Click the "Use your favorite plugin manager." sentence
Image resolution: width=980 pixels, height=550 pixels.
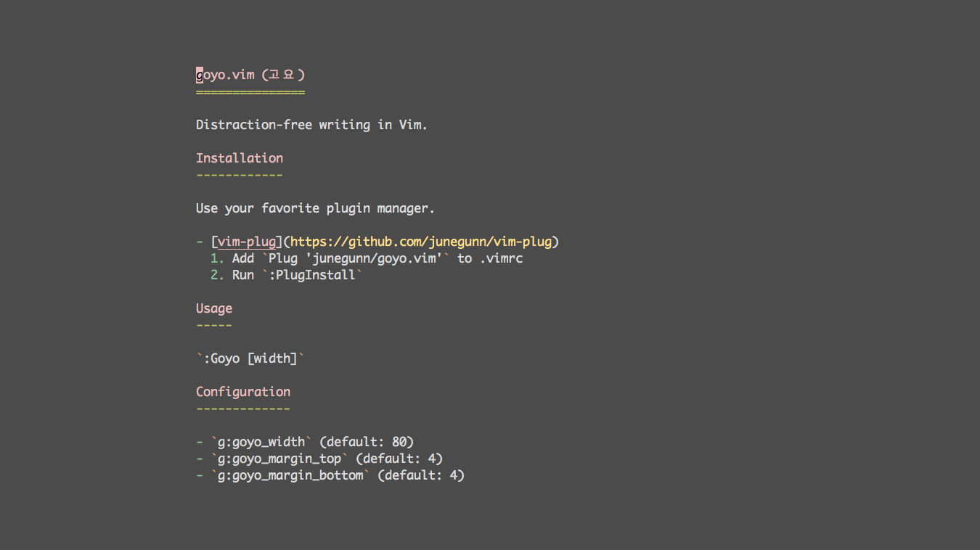click(x=315, y=208)
